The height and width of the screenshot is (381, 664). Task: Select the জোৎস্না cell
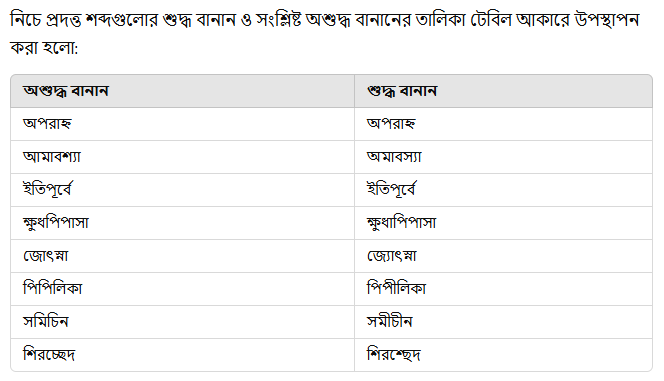183,256
